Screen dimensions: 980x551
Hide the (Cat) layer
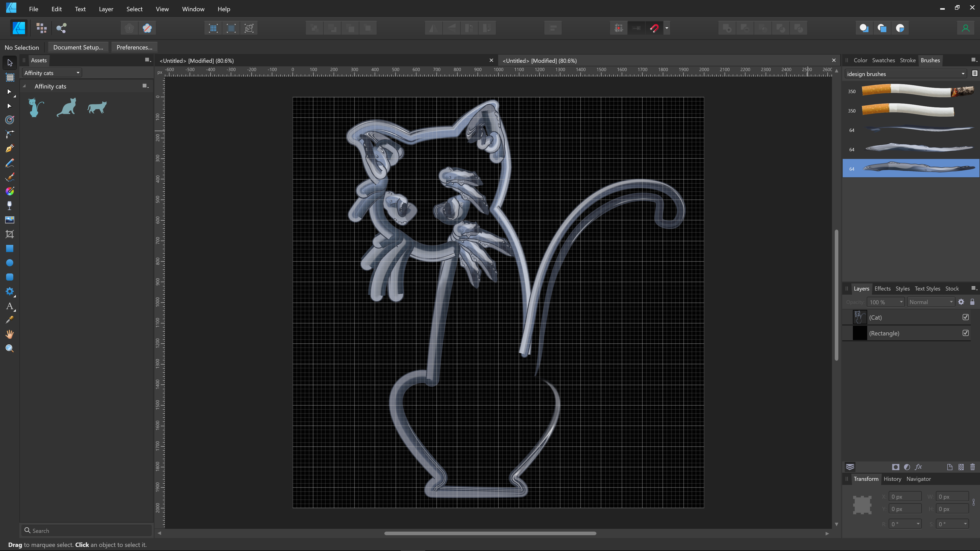(x=965, y=317)
